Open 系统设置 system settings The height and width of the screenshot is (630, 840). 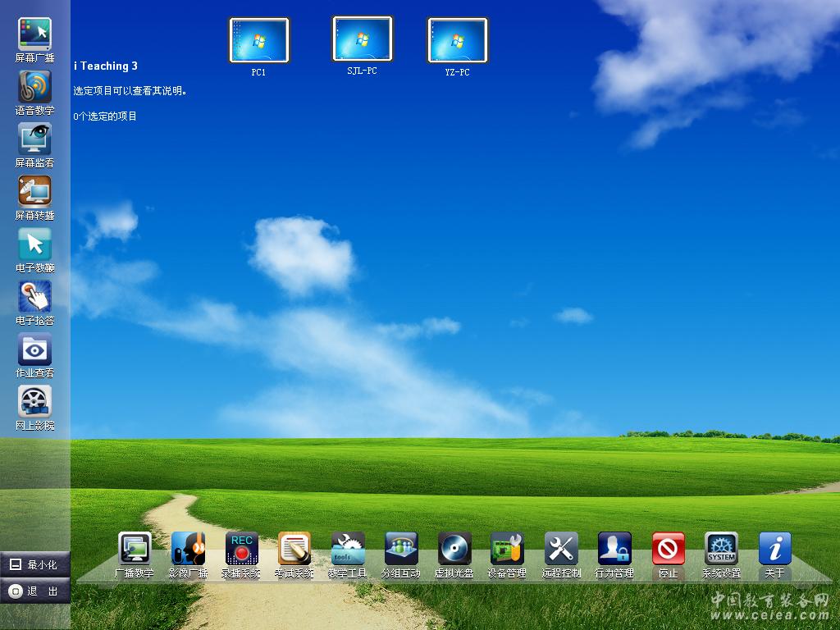click(721, 549)
